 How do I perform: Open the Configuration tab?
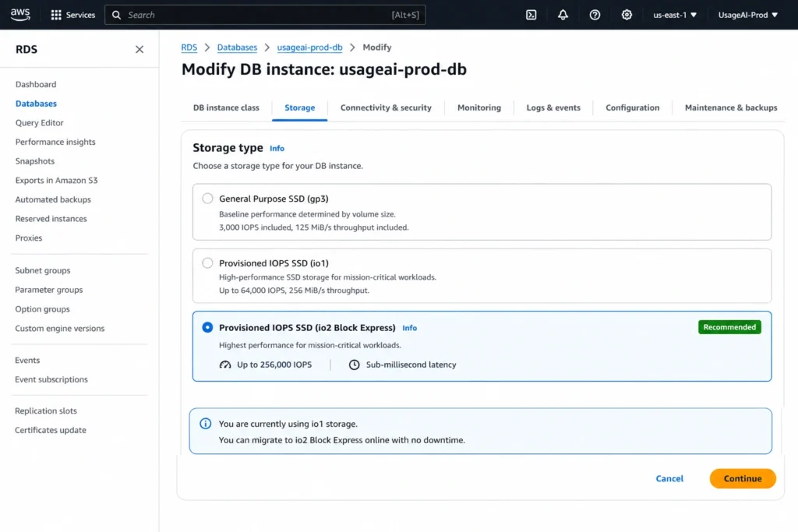pyautogui.click(x=632, y=107)
